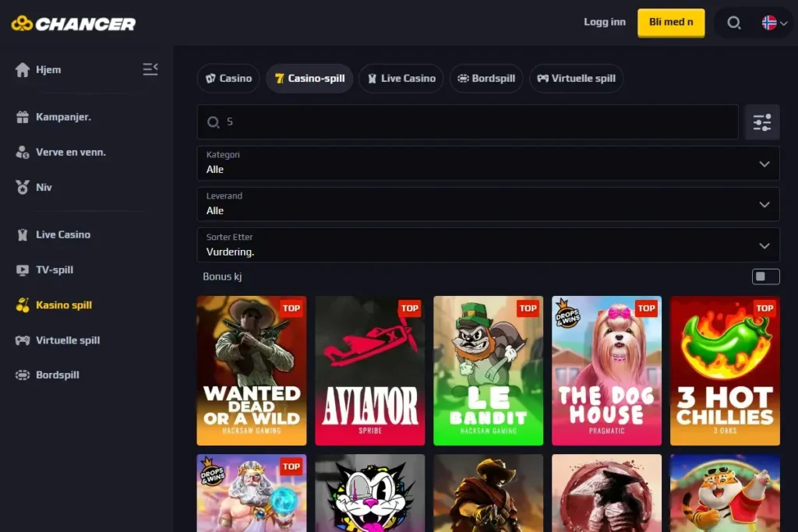Click the Verve en venn icon

pyautogui.click(x=23, y=152)
